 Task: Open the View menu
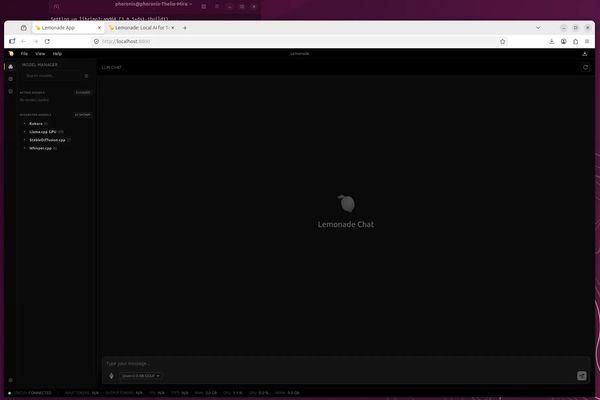point(40,54)
